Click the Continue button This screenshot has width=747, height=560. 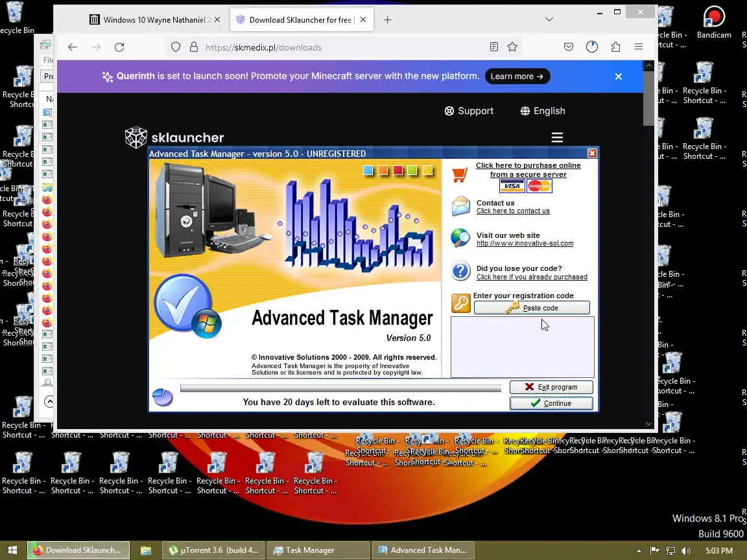coord(551,403)
